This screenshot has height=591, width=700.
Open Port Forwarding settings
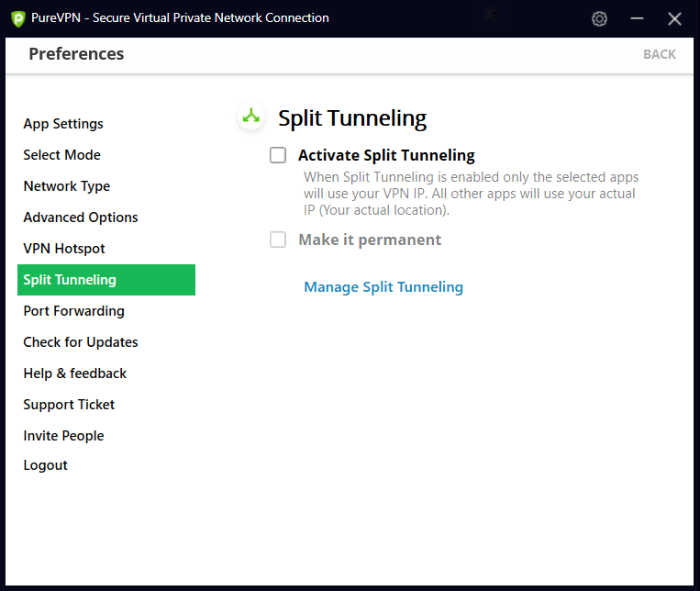point(74,311)
